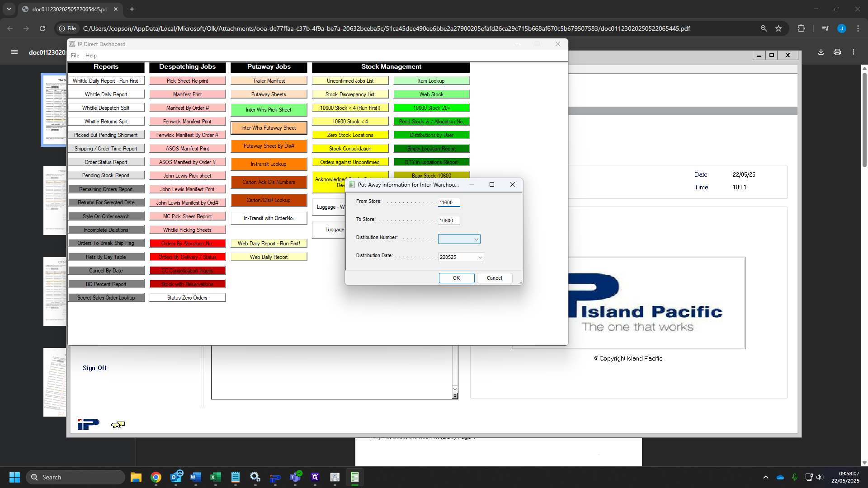Open Zero Stock Locations report
Screen dimensions: 868x488
click(x=350, y=135)
